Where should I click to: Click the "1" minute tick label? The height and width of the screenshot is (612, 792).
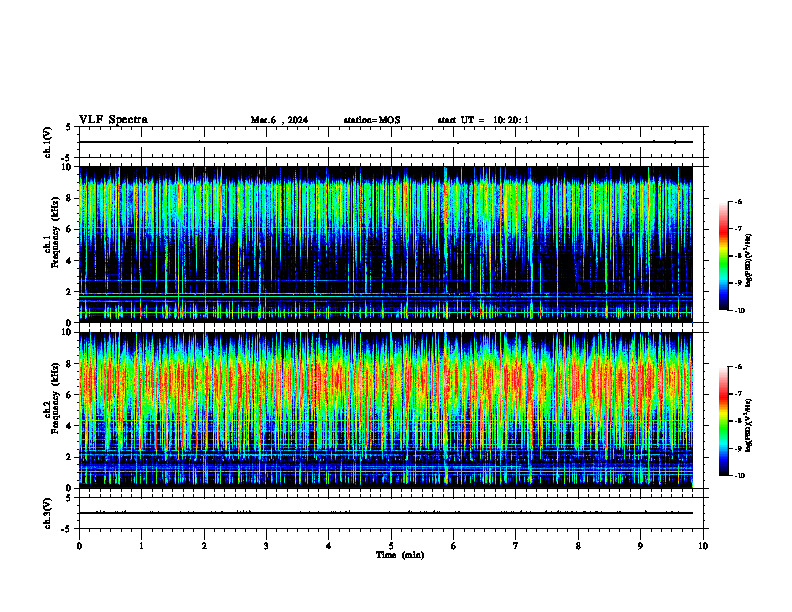click(141, 546)
